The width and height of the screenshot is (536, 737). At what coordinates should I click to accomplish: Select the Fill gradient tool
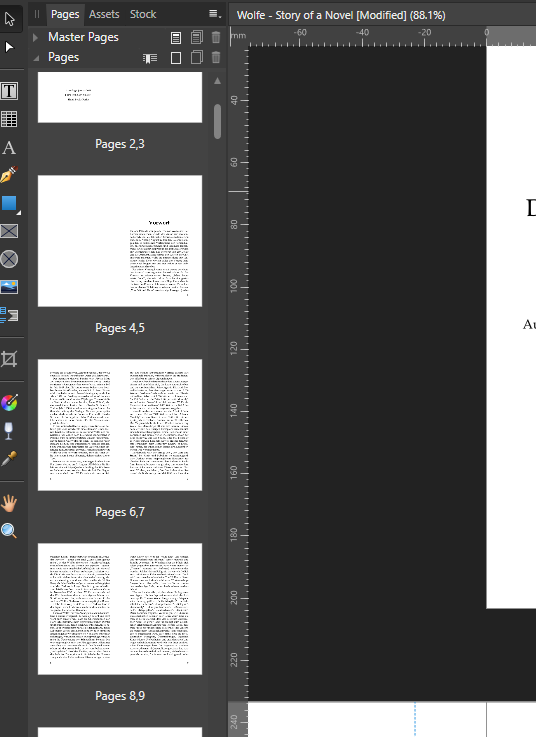pos(9,403)
